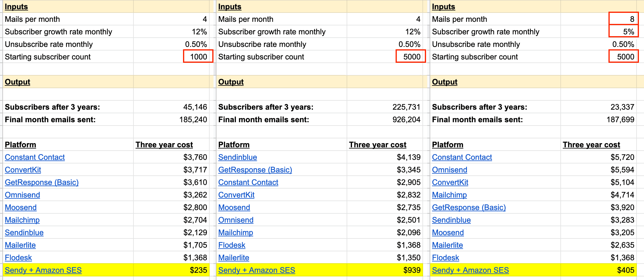Click the $2,704 Mailchimp cost cell
This screenshot has width=644, height=280.
click(171, 220)
